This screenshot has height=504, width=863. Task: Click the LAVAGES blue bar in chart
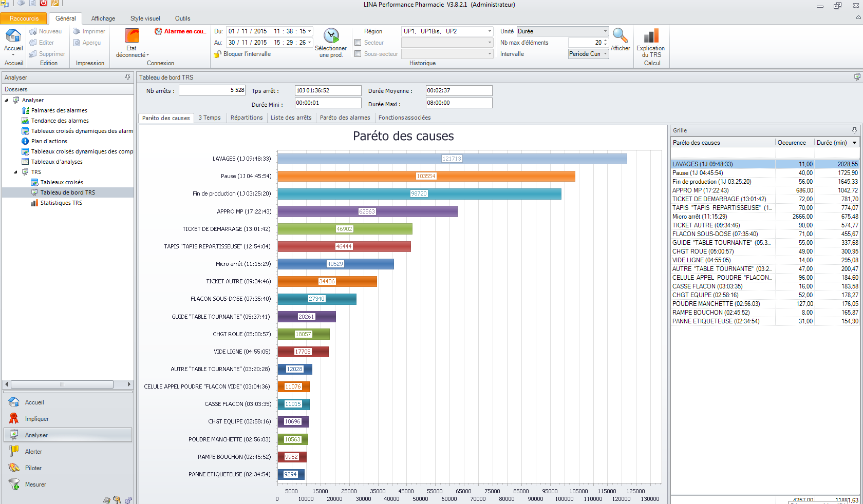tap(453, 159)
